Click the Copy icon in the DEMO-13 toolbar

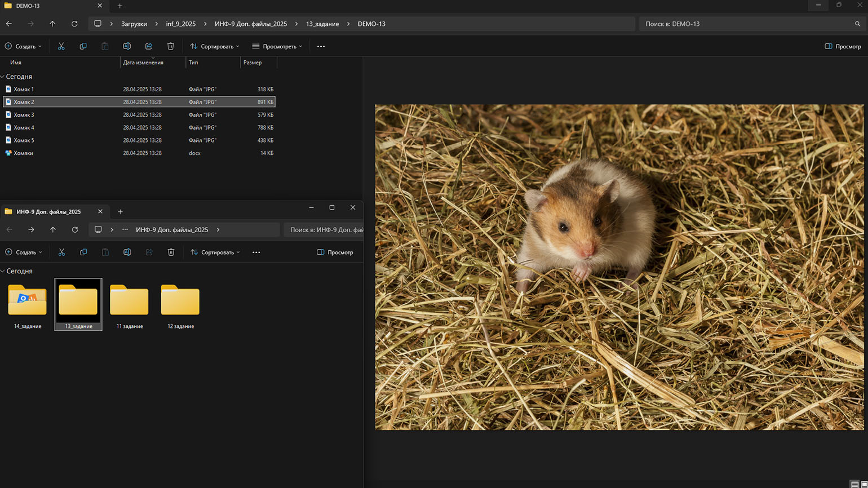(83, 46)
